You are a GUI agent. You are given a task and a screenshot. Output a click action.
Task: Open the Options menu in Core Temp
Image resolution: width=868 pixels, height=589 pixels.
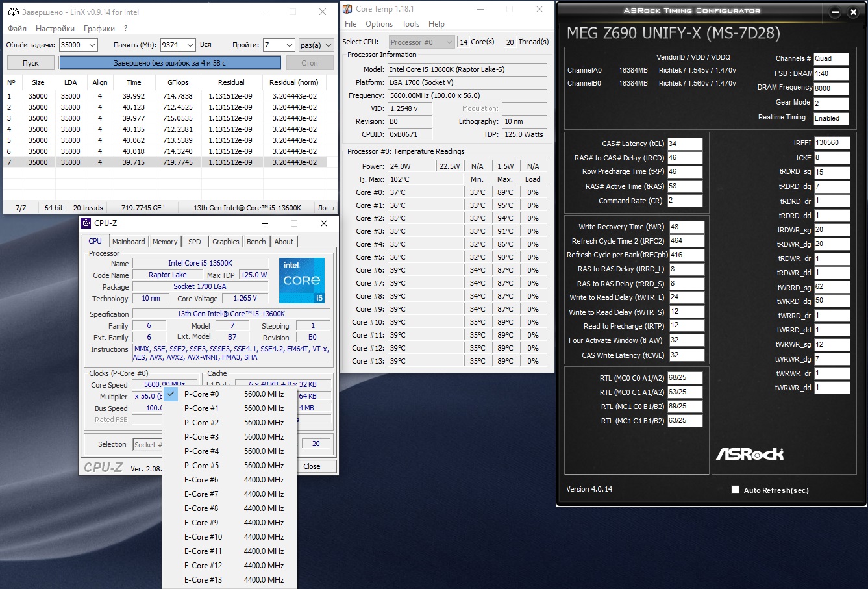point(379,24)
